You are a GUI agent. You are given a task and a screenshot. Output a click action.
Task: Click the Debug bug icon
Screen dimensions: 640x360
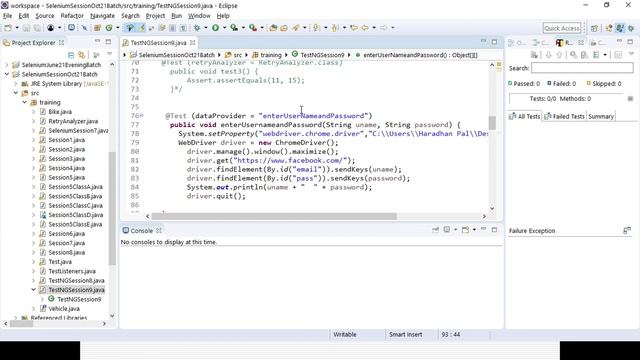coord(197,28)
